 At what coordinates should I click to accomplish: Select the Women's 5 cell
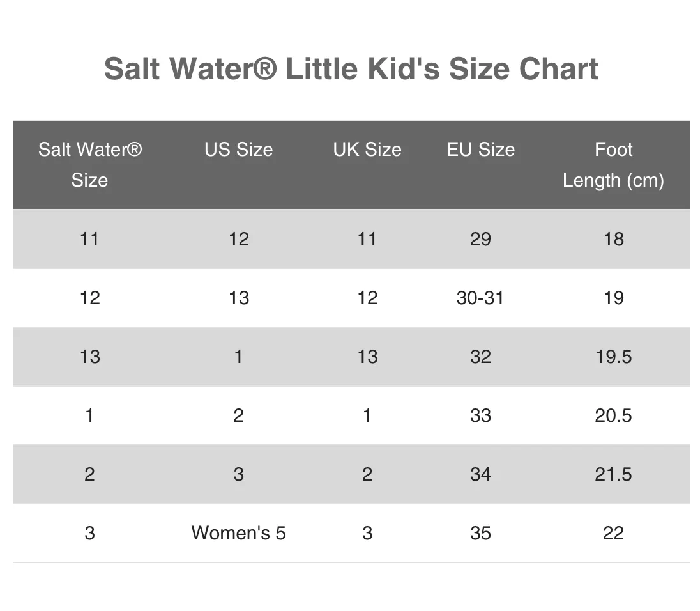coord(238,533)
